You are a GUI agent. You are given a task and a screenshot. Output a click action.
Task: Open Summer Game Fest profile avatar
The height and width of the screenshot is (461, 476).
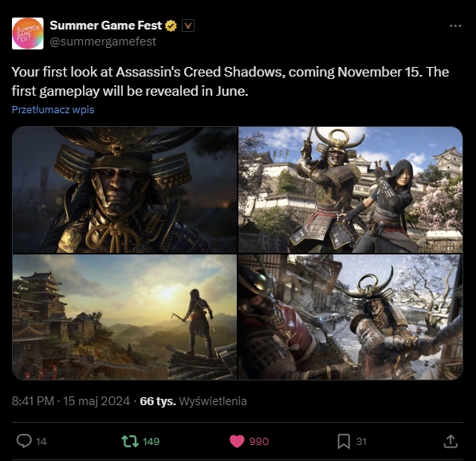tap(28, 33)
